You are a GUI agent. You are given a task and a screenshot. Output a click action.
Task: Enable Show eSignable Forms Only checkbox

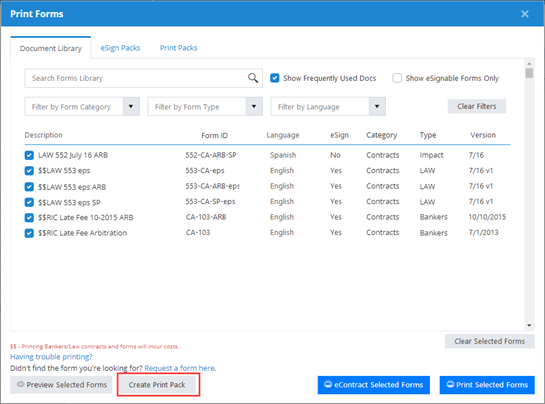click(397, 78)
